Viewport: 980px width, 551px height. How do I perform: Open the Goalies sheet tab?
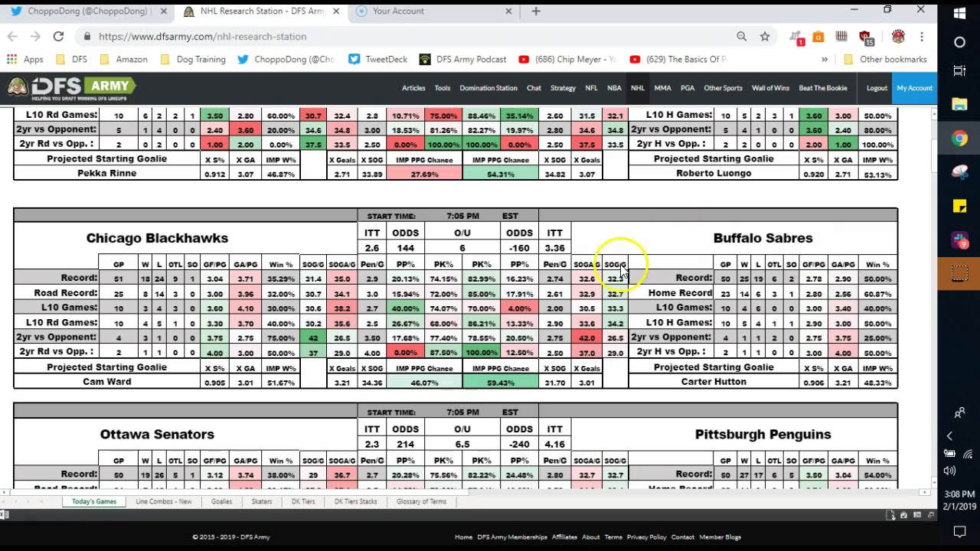click(x=221, y=501)
